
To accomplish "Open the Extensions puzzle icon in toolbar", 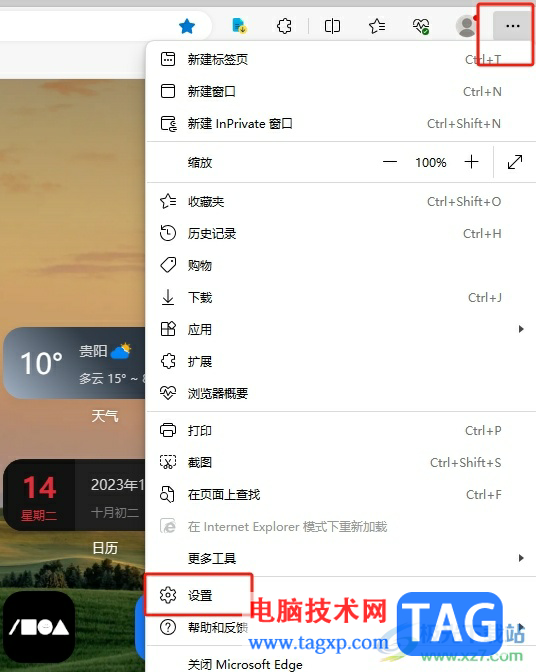I will coord(284,26).
